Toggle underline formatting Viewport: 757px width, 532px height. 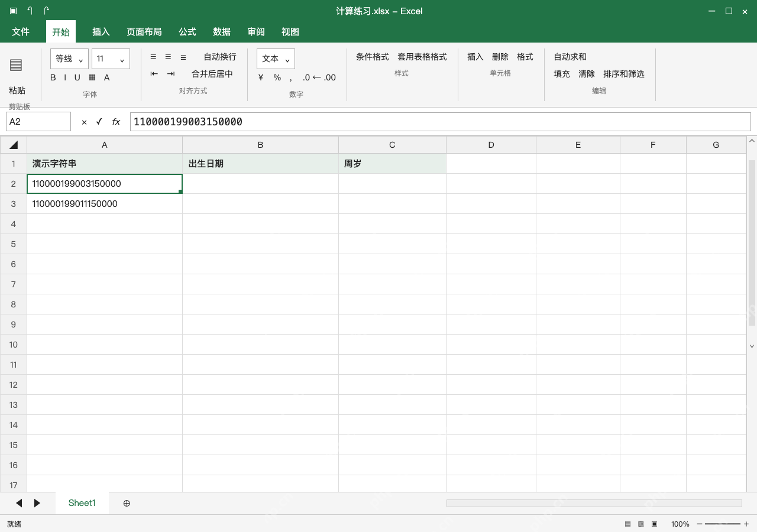coord(77,77)
